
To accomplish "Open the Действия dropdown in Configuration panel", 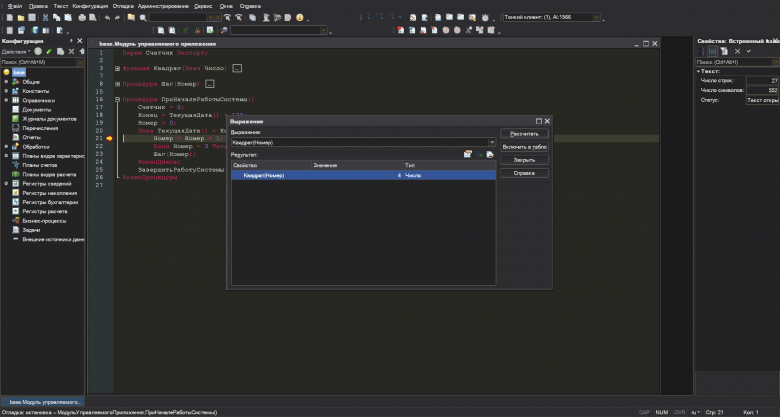I will 16,52.
